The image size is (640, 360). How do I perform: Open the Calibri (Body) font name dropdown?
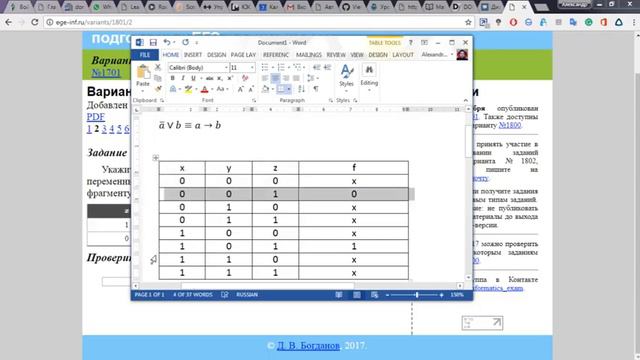[226, 67]
